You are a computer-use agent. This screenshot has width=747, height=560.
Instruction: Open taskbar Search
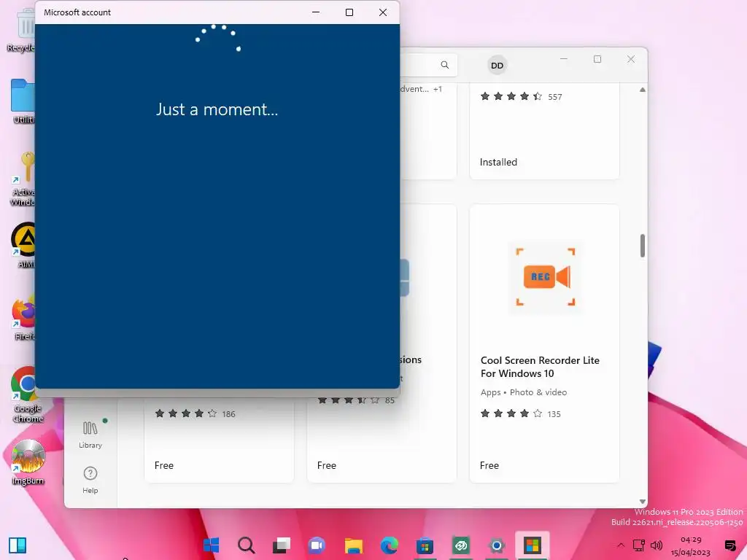click(247, 545)
